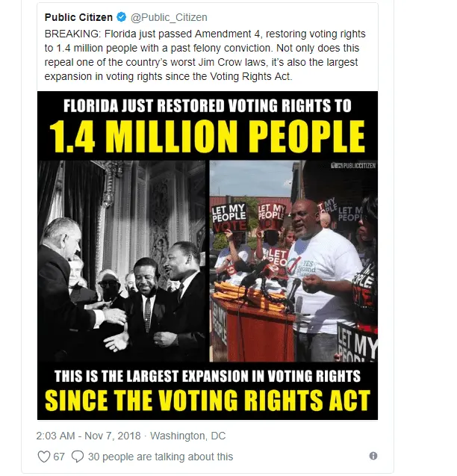Click "FLORIDA JUST RESTORED VOTING RIGHTS TO" banner text
The height and width of the screenshot is (476, 457).
[x=207, y=105]
